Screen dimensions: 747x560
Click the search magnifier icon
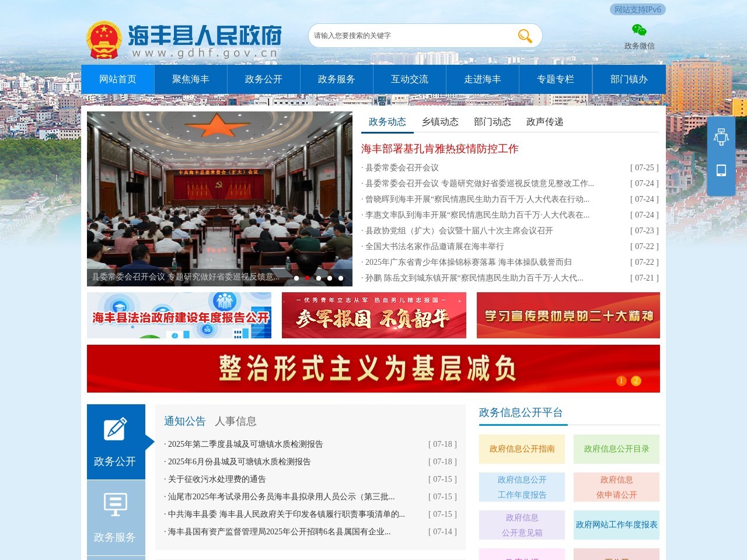tap(524, 36)
